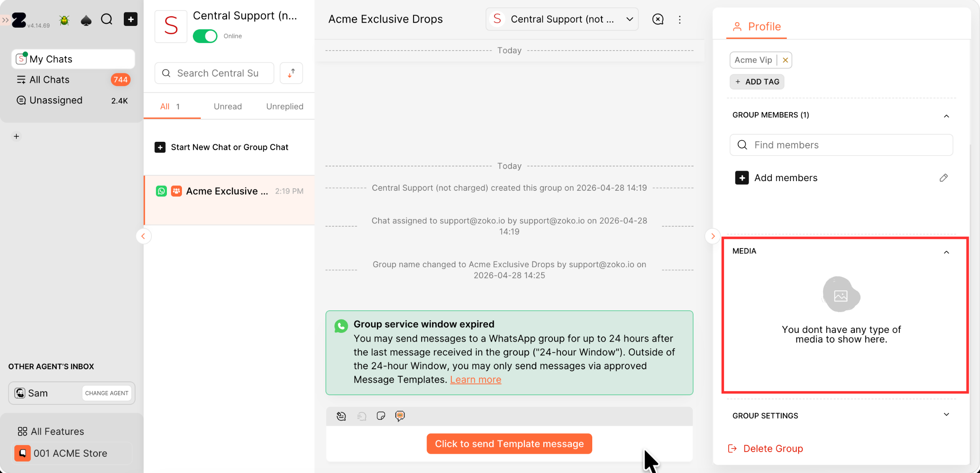Click the sticker icon in message toolbar
The image size is (980, 473).
381,416
